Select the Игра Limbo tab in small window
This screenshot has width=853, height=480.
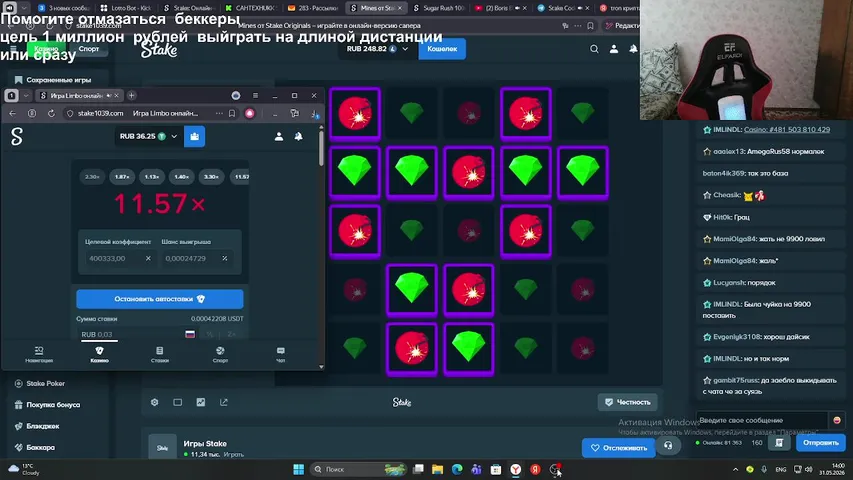pos(79,95)
